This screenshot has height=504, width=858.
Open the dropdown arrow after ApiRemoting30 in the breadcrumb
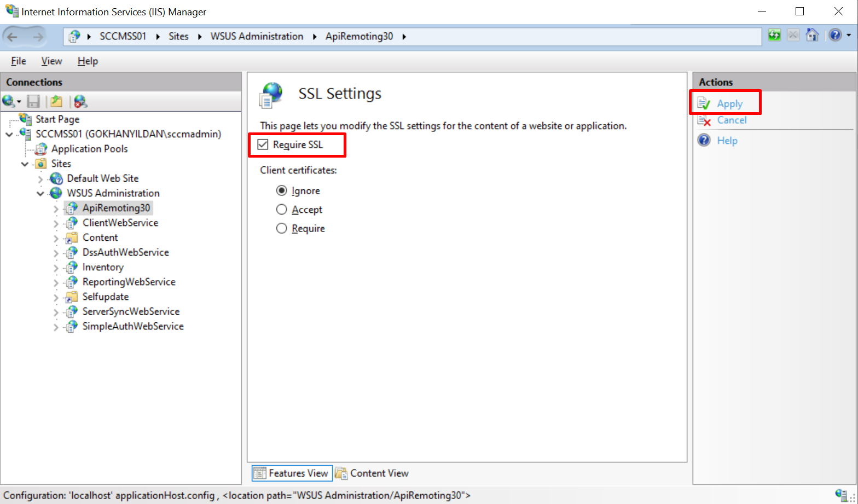[x=404, y=37]
